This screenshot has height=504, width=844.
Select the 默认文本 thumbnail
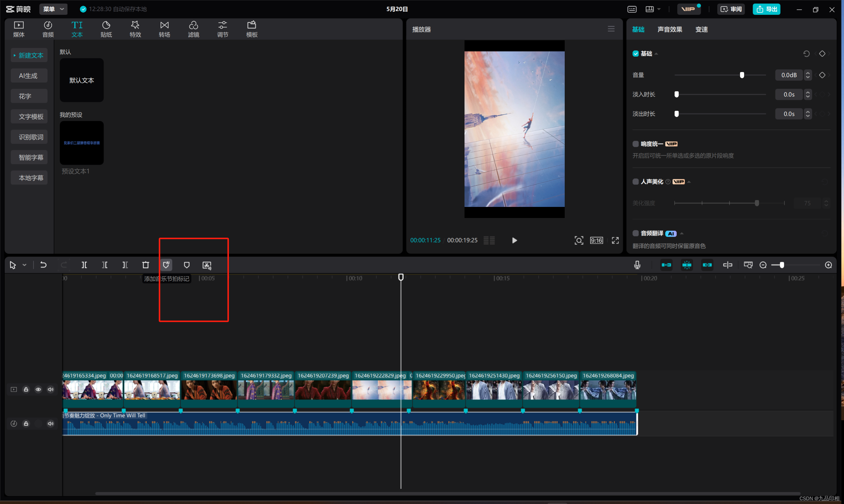click(82, 80)
